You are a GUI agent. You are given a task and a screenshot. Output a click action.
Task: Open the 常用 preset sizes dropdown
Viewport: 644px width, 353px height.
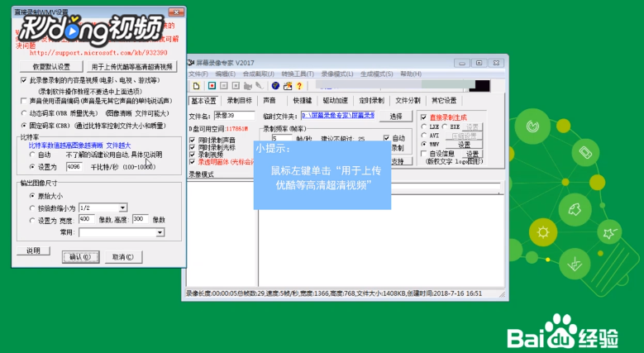tap(160, 232)
